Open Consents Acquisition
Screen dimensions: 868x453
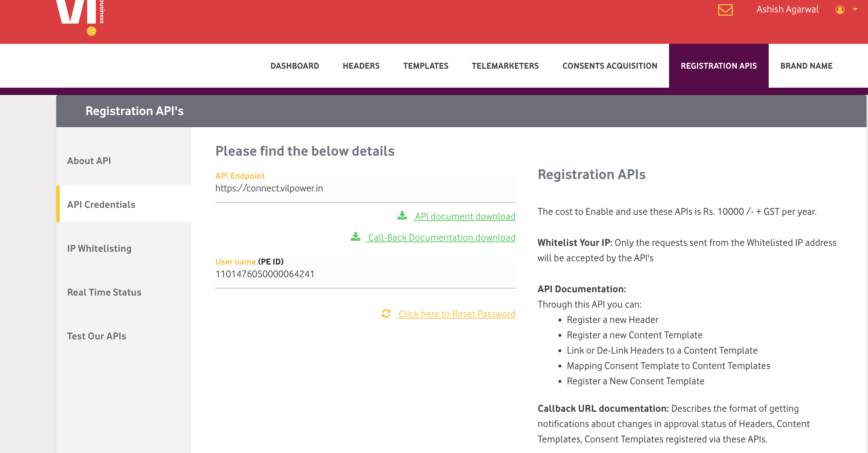(x=610, y=66)
